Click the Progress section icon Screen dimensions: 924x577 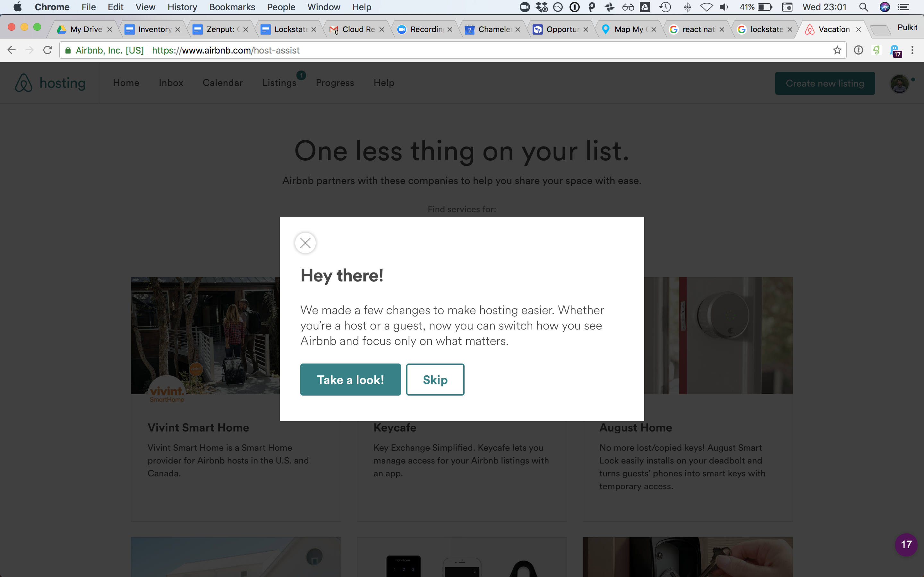pyautogui.click(x=335, y=82)
